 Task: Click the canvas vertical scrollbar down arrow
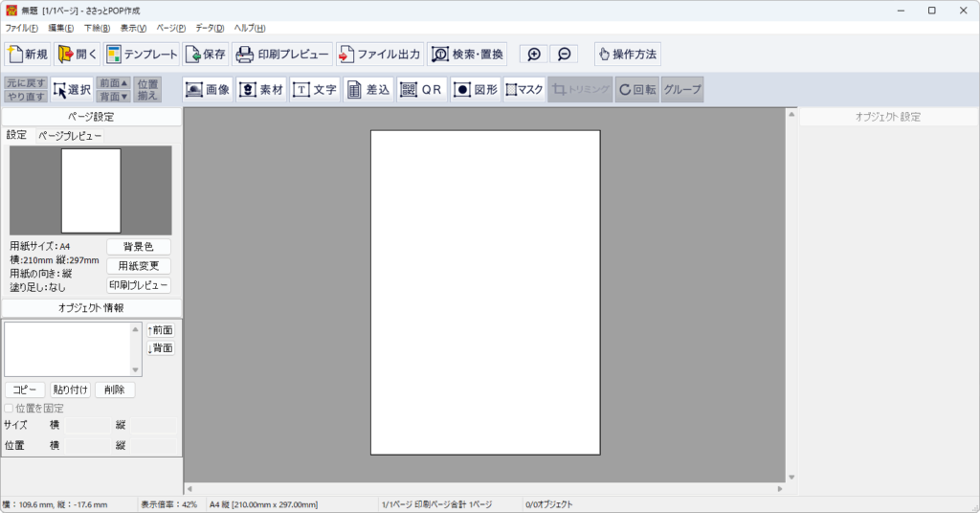point(791,477)
